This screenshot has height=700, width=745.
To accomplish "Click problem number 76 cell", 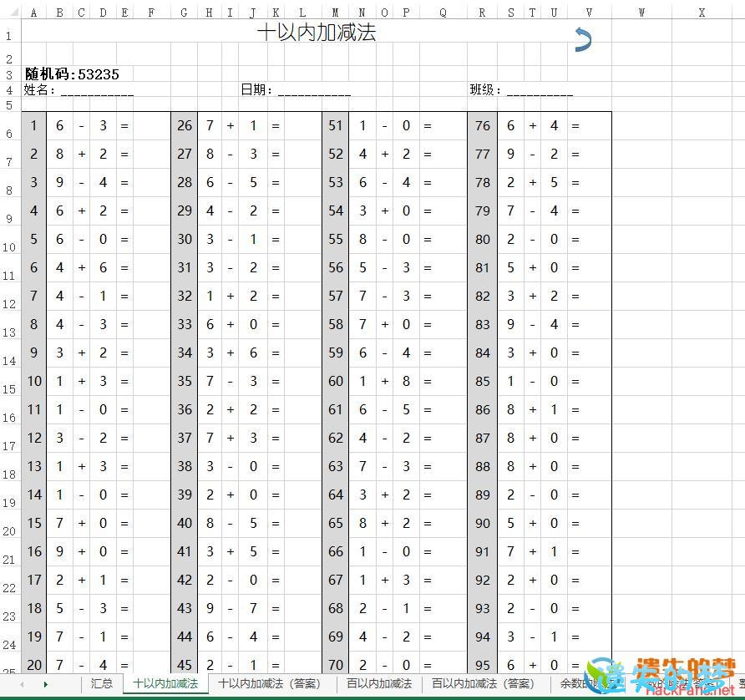I will click(x=482, y=126).
